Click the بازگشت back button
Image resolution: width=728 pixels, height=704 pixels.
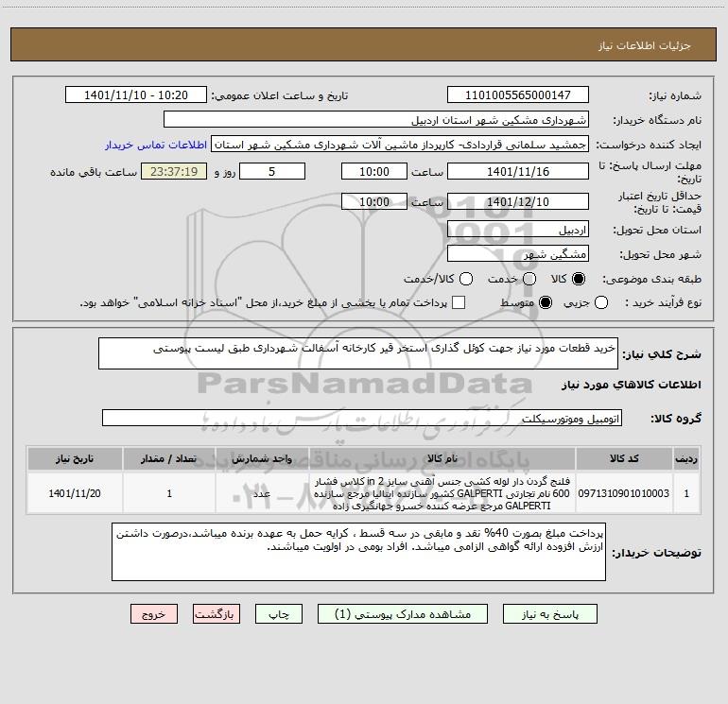(x=217, y=614)
